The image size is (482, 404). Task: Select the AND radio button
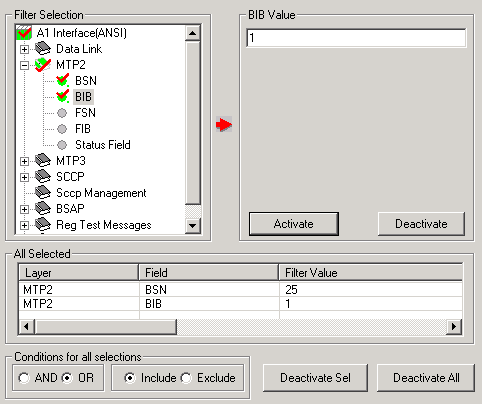pos(24,378)
